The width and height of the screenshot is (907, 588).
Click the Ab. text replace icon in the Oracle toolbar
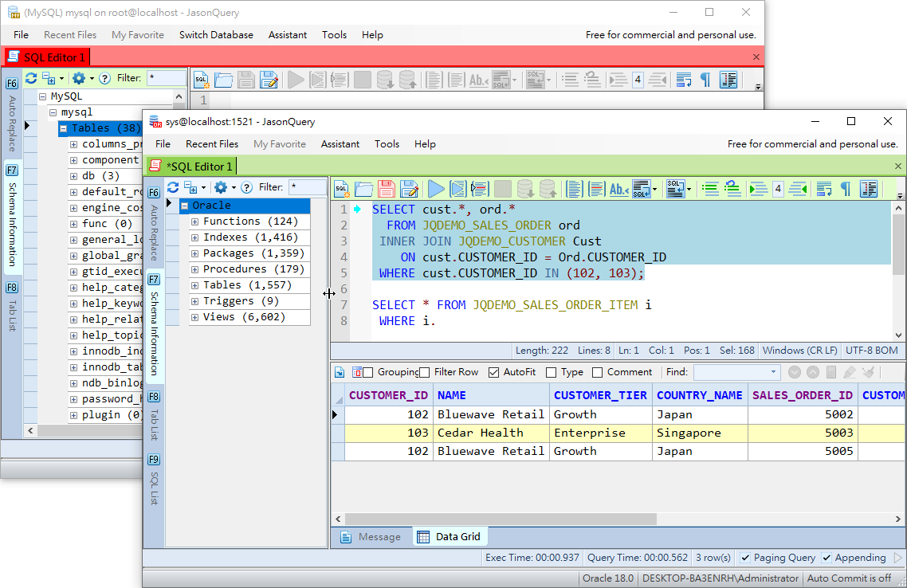[x=619, y=189]
